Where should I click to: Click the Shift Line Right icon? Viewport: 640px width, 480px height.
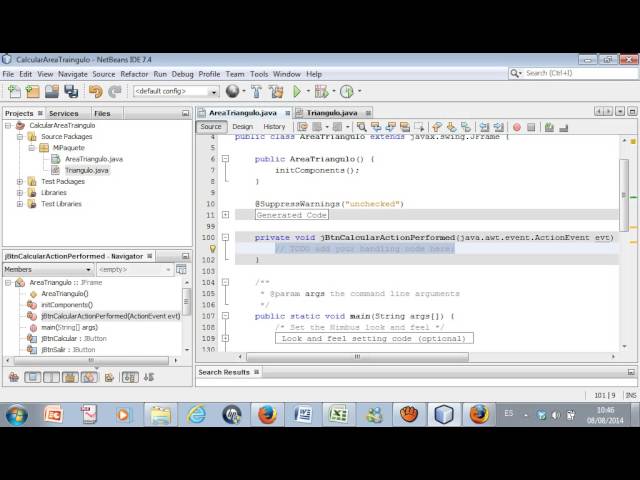[498, 127]
